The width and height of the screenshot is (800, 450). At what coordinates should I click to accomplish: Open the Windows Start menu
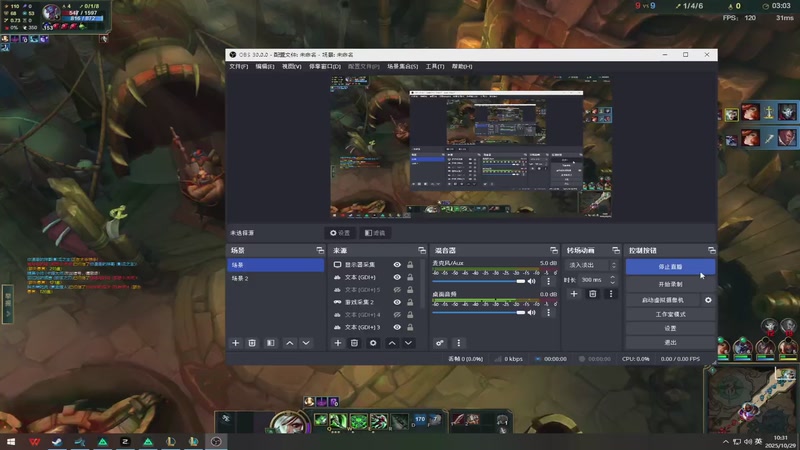[11, 442]
